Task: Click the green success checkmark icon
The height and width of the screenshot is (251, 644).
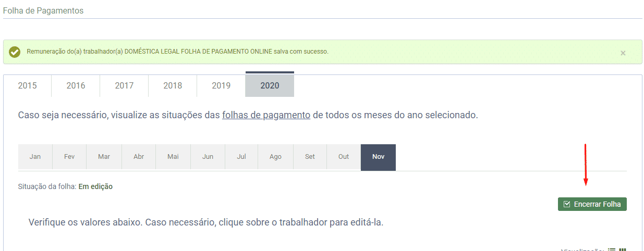Action: pyautogui.click(x=15, y=52)
